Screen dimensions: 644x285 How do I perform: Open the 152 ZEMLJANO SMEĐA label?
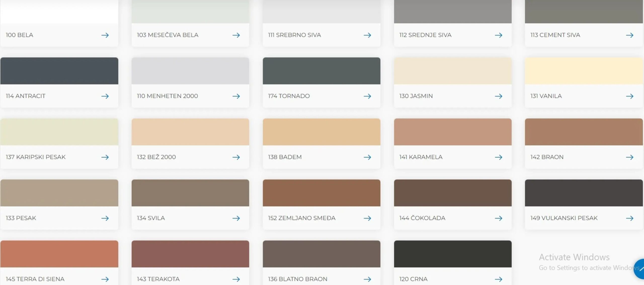302,218
